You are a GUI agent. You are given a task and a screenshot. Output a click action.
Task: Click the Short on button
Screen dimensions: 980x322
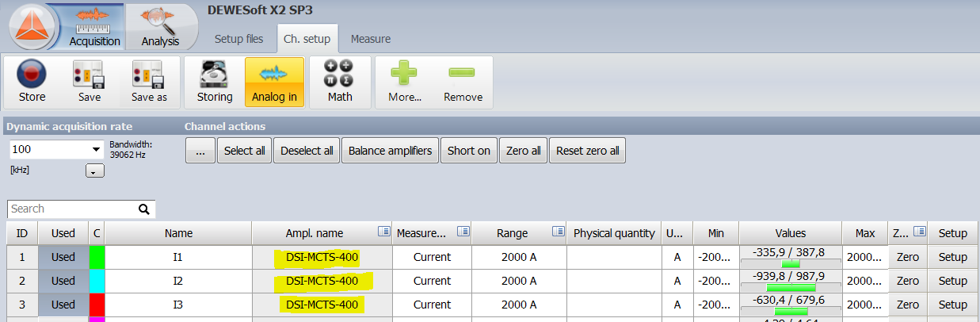point(469,151)
